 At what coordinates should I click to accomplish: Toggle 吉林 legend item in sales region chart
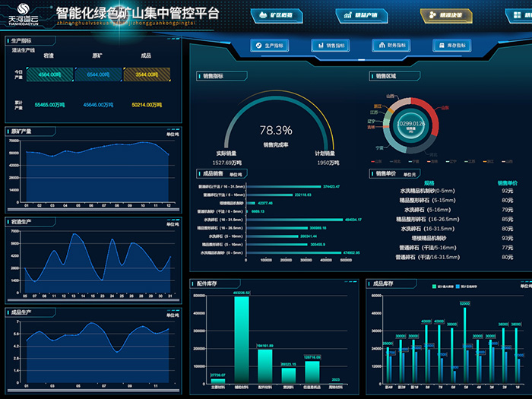[432, 161]
